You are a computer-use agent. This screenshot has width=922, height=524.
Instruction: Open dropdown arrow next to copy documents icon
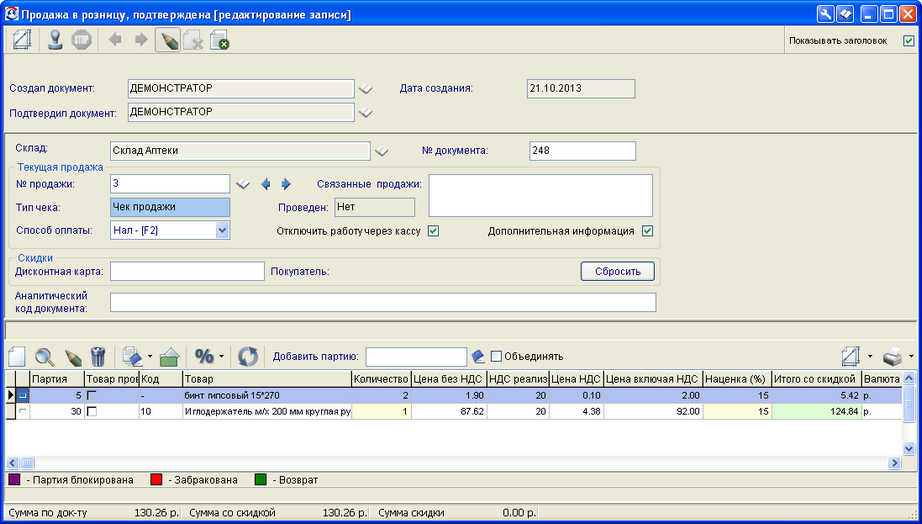[150, 356]
